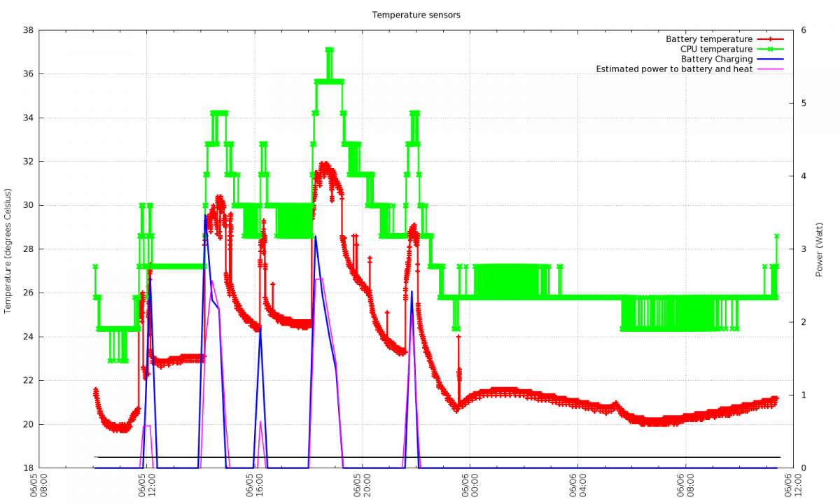Click the last green CPU data point at far right
This screenshot has height=504, width=840.
pos(776,236)
